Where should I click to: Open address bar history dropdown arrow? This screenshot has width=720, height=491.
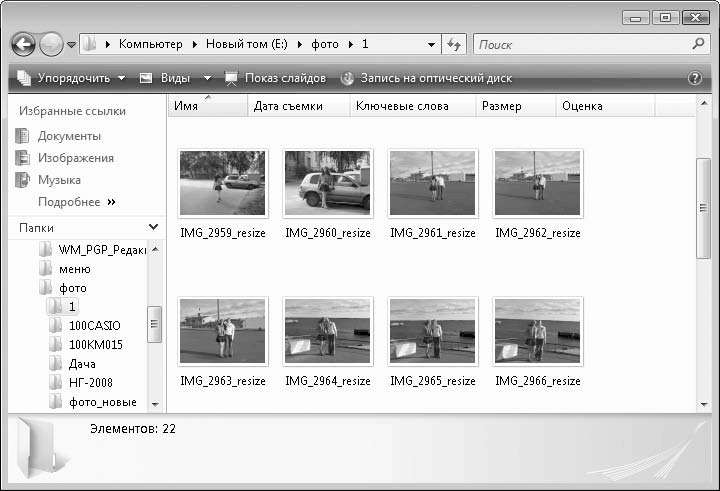(x=431, y=45)
